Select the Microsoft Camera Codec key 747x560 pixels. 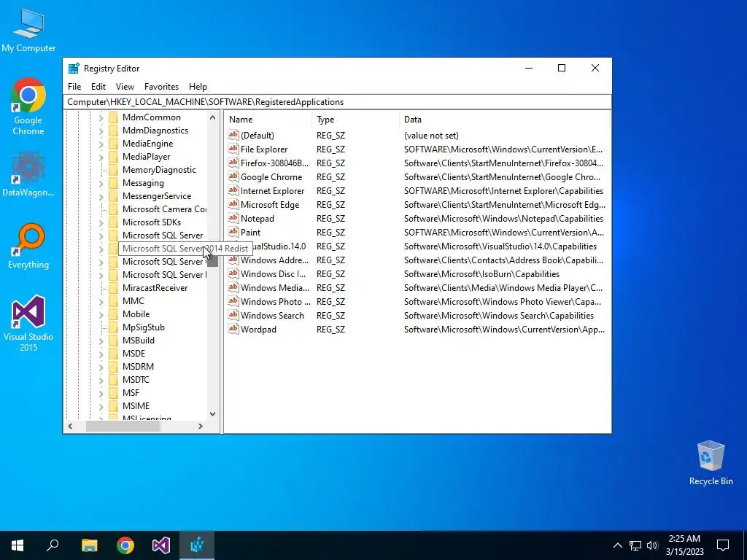(164, 209)
